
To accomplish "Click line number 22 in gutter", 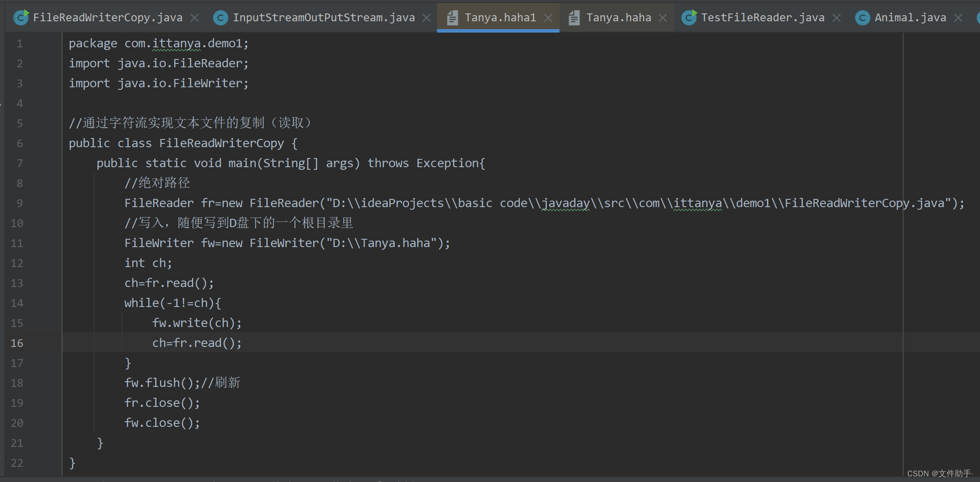I will (17, 463).
